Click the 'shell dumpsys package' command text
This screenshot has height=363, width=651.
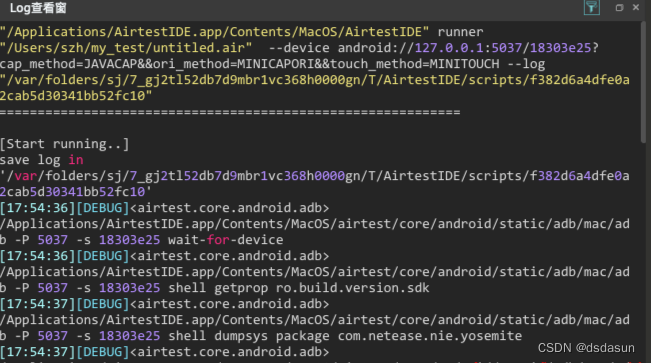pyautogui.click(x=249, y=336)
